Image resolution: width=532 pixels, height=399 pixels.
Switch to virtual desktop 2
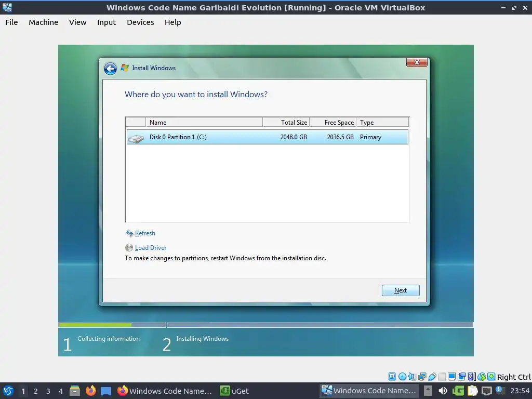36,391
